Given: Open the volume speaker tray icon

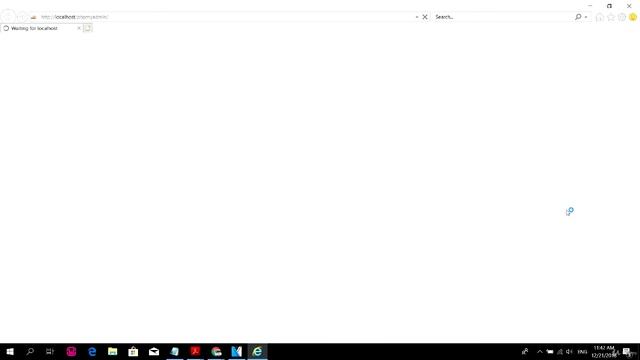Looking at the screenshot, I should click(x=569, y=351).
